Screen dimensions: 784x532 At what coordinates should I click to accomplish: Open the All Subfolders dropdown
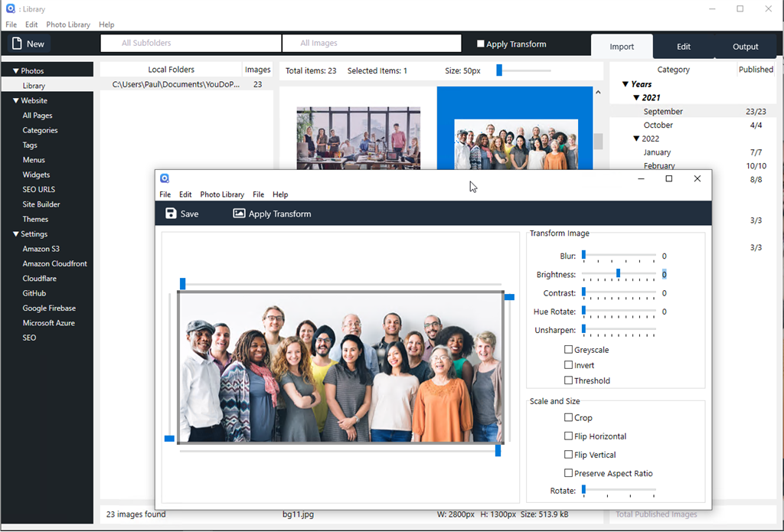coord(191,43)
